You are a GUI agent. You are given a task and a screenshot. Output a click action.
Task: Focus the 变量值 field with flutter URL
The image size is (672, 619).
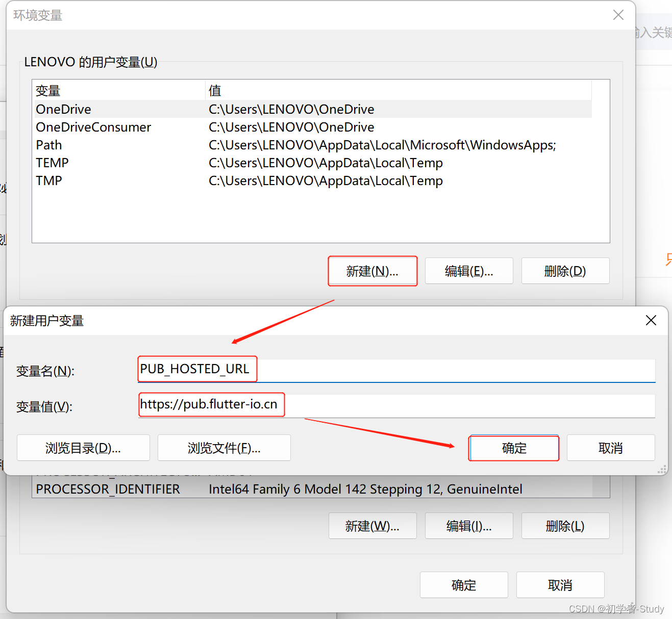(396, 406)
